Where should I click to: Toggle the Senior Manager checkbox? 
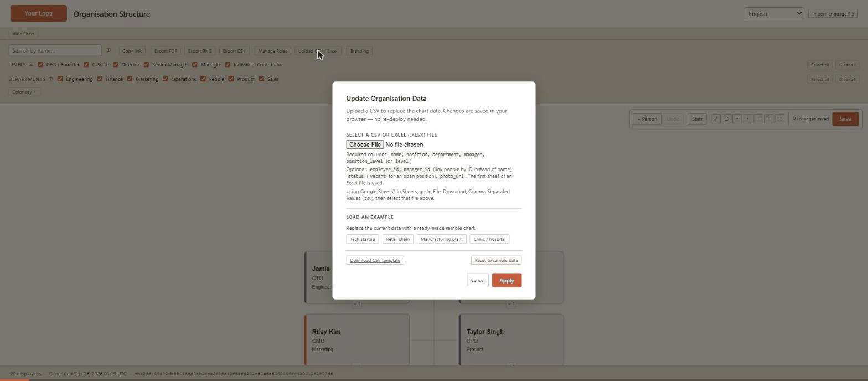tap(146, 65)
